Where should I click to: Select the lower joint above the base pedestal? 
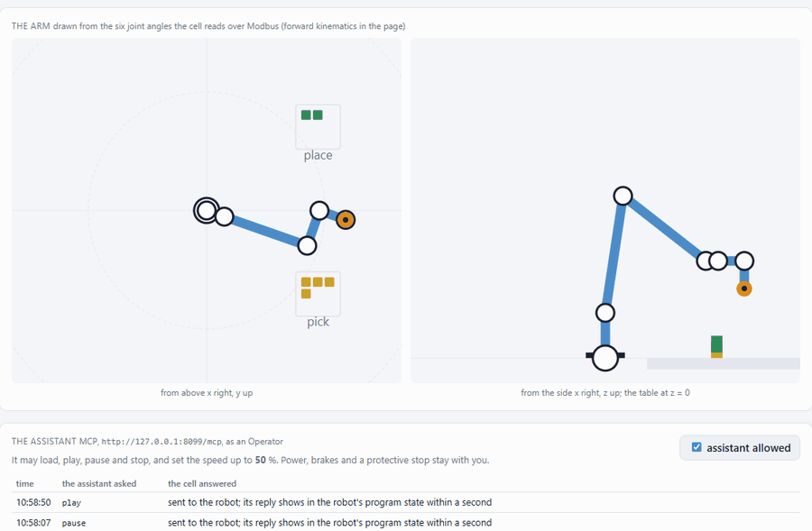click(604, 313)
